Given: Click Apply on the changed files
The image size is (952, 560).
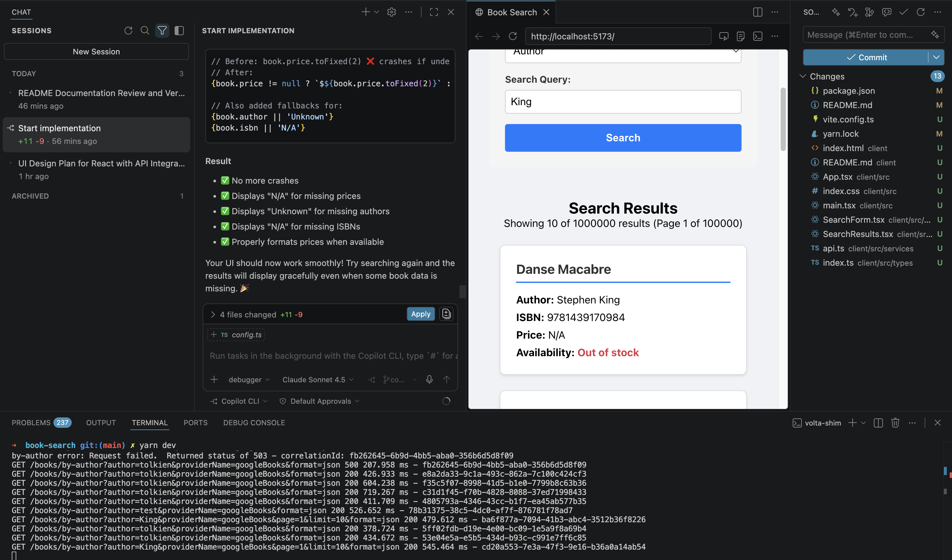Looking at the screenshot, I should (x=421, y=314).
